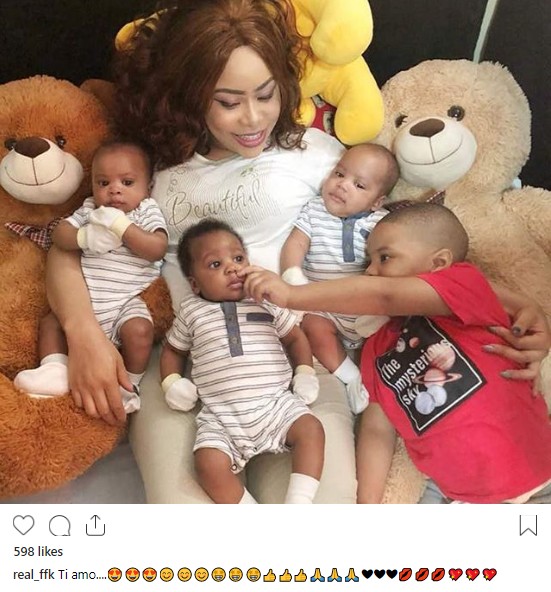This screenshot has height=592, width=551.
Task: View who liked via 598 likes
Action: pyautogui.click(x=38, y=552)
